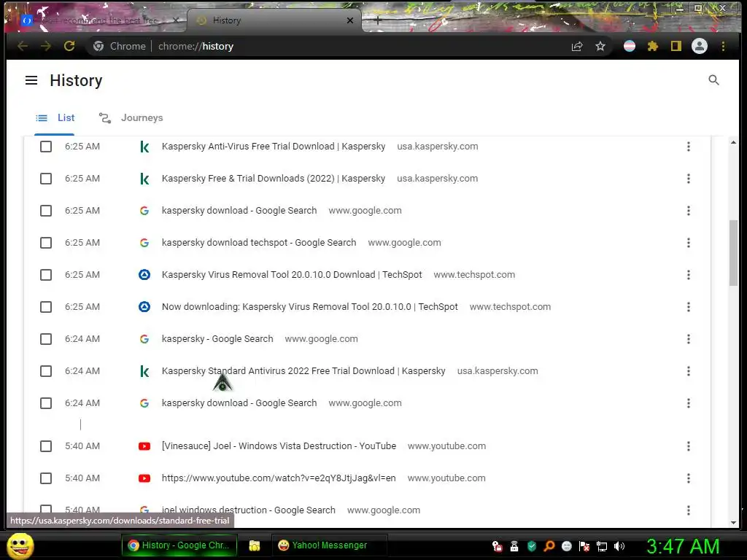Click the scrollbar up arrow
The height and width of the screenshot is (560, 747).
(x=733, y=142)
